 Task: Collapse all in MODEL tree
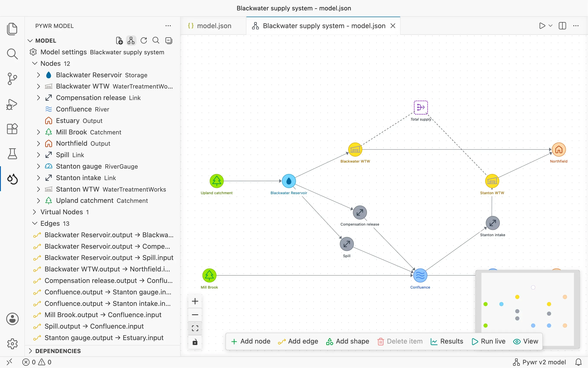[169, 41]
